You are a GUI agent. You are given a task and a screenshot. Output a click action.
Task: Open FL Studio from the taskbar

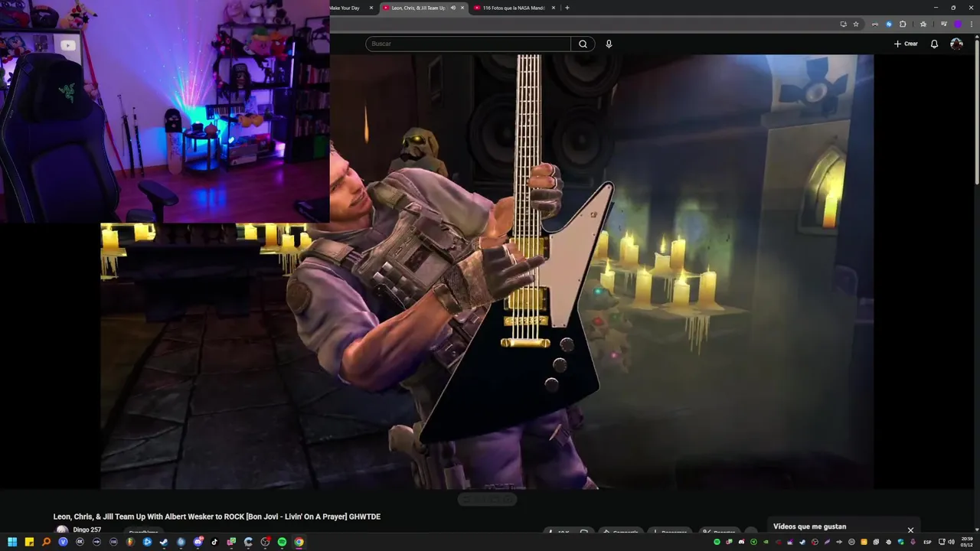coord(130,542)
